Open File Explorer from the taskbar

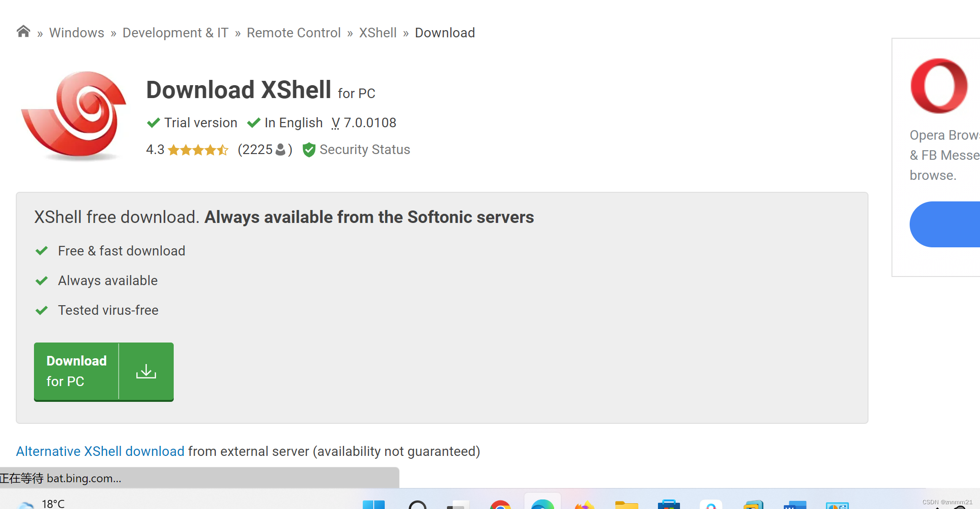626,505
